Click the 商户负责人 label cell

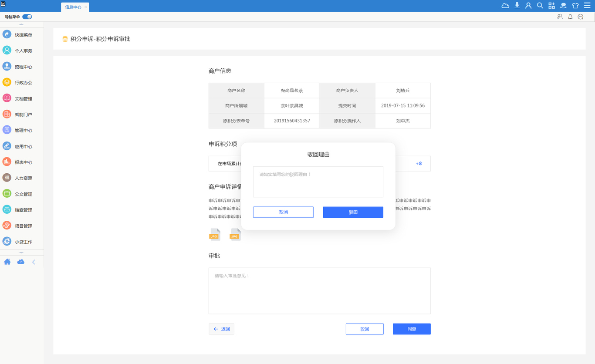click(347, 91)
